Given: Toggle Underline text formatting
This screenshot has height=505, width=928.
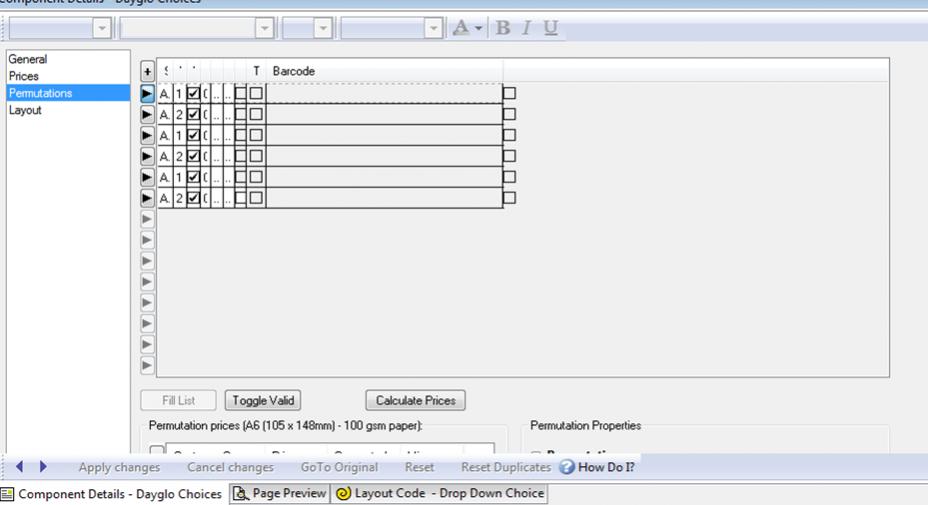Looking at the screenshot, I should pyautogui.click(x=550, y=28).
